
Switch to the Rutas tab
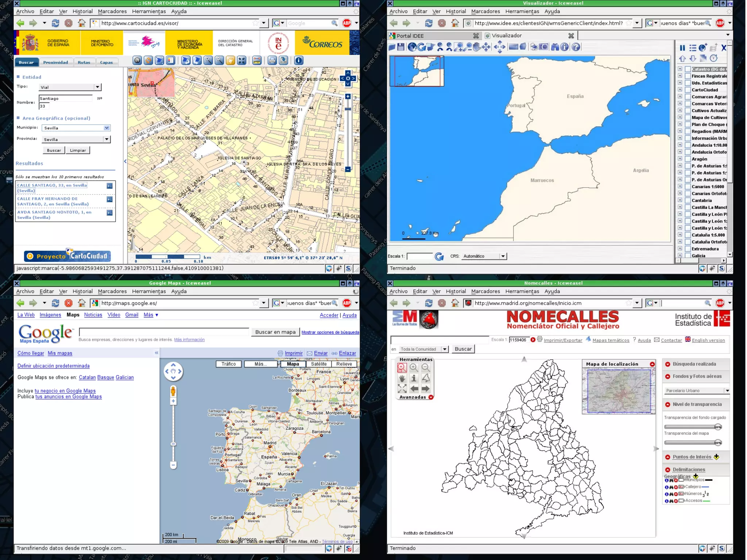[x=84, y=62]
